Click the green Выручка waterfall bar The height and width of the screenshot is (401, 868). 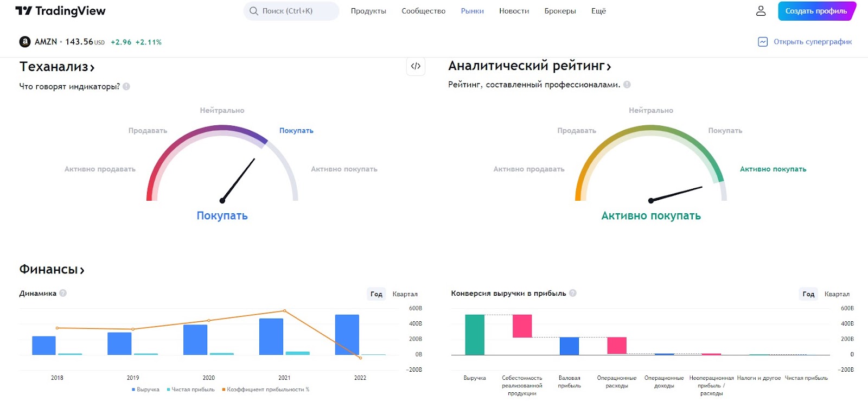coord(475,335)
